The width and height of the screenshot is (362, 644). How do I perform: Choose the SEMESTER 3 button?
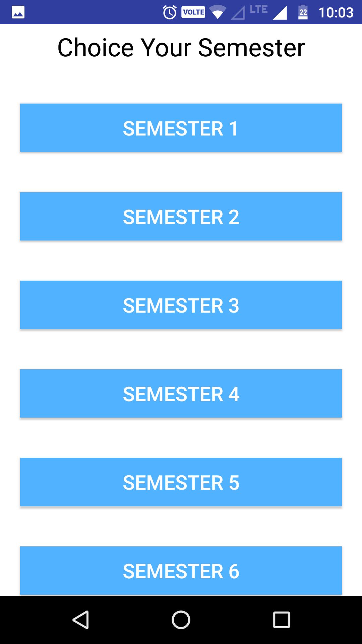click(181, 305)
